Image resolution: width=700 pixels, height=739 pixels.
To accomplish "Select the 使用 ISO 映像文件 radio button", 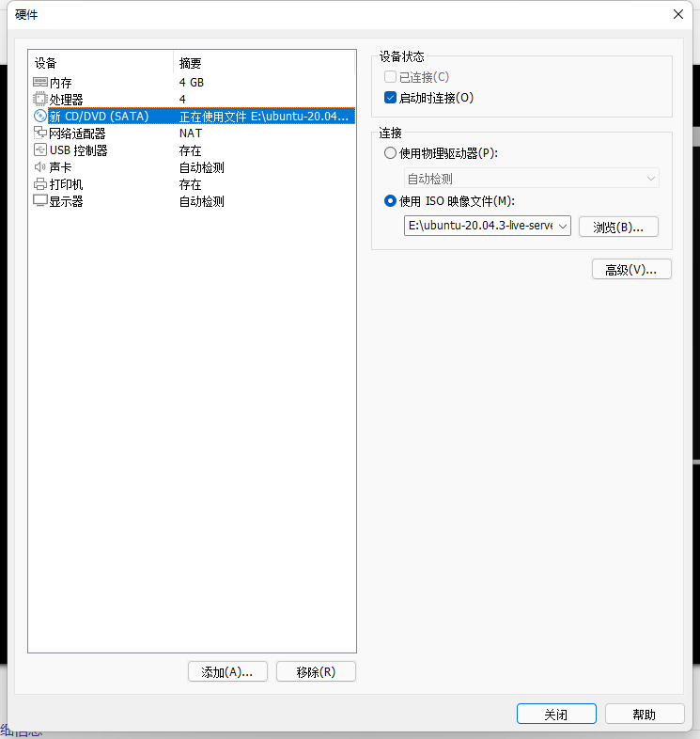I will point(391,200).
